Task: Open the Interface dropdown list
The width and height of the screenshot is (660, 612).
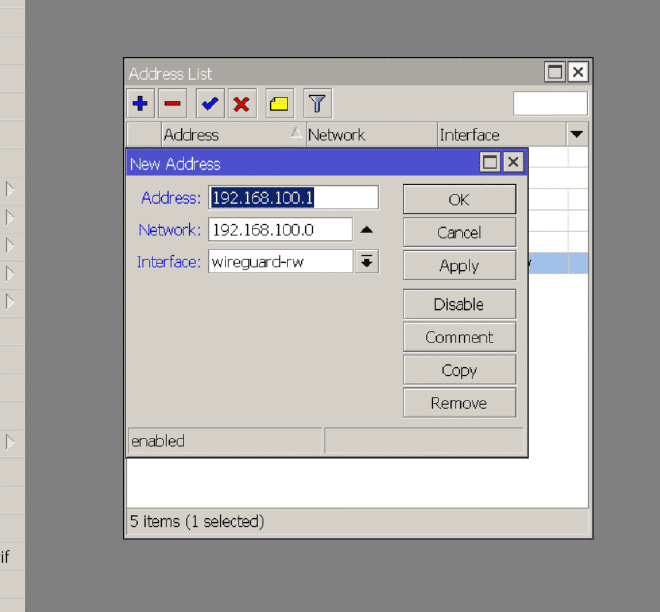Action: pyautogui.click(x=367, y=262)
